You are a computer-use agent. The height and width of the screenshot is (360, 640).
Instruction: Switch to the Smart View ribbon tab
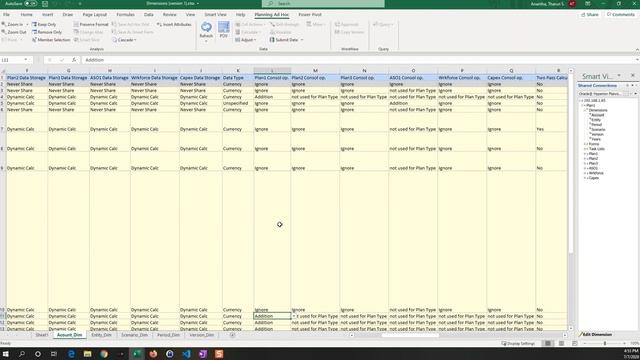216,14
